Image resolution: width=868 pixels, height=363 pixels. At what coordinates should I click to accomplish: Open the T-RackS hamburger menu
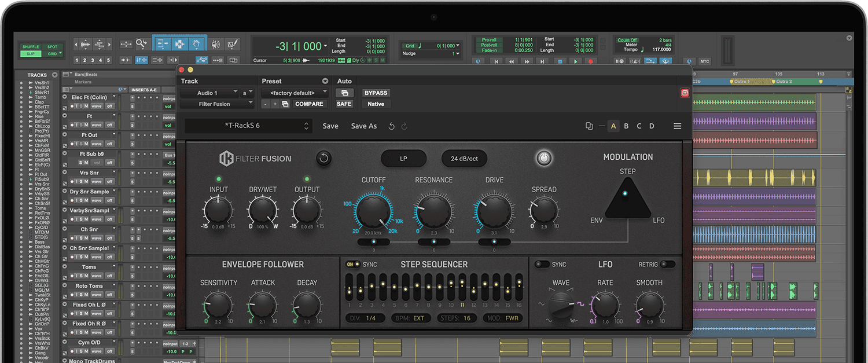click(x=677, y=126)
